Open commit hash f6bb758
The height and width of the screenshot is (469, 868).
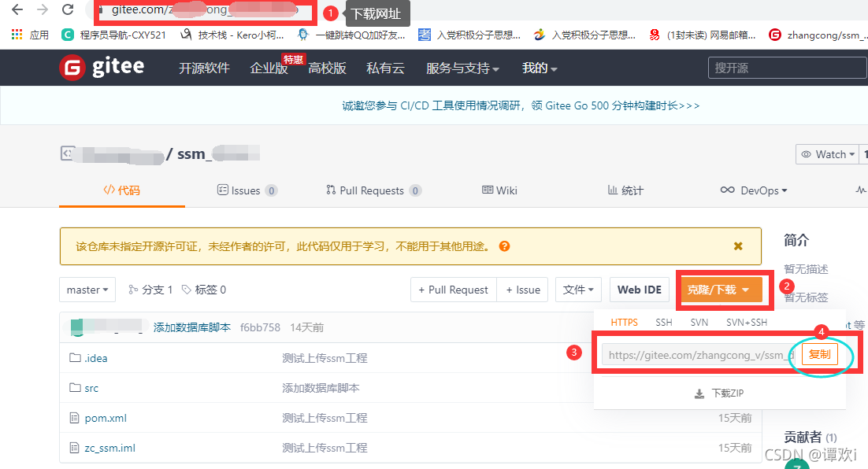[x=260, y=327]
